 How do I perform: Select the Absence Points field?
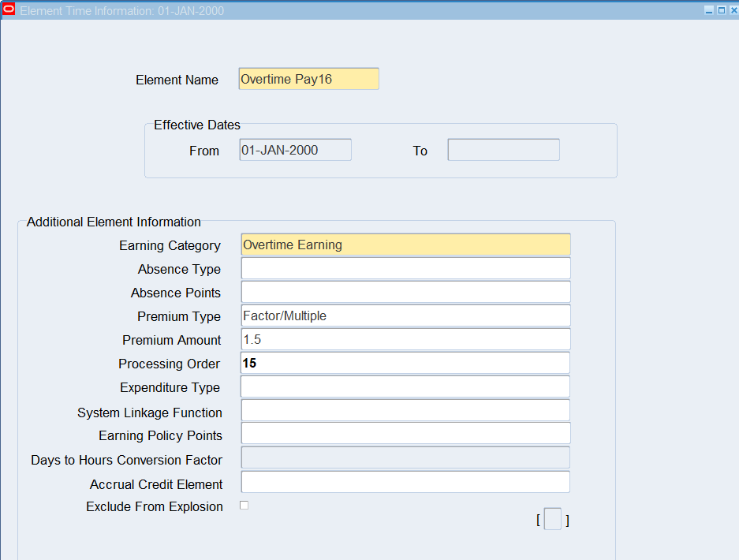tap(405, 292)
